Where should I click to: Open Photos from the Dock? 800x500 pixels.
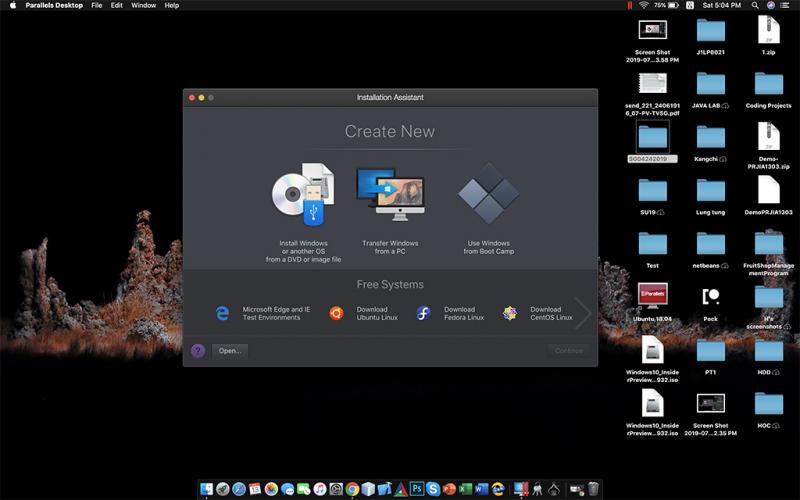click(271, 489)
